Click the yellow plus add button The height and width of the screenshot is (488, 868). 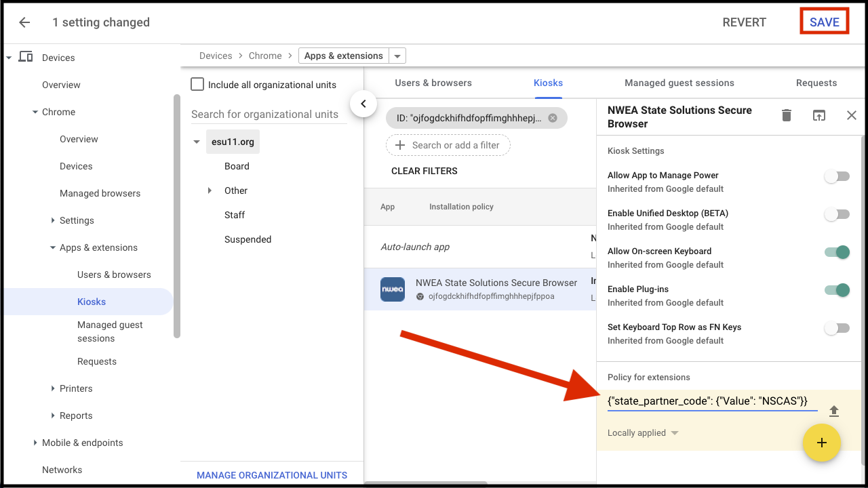click(822, 443)
